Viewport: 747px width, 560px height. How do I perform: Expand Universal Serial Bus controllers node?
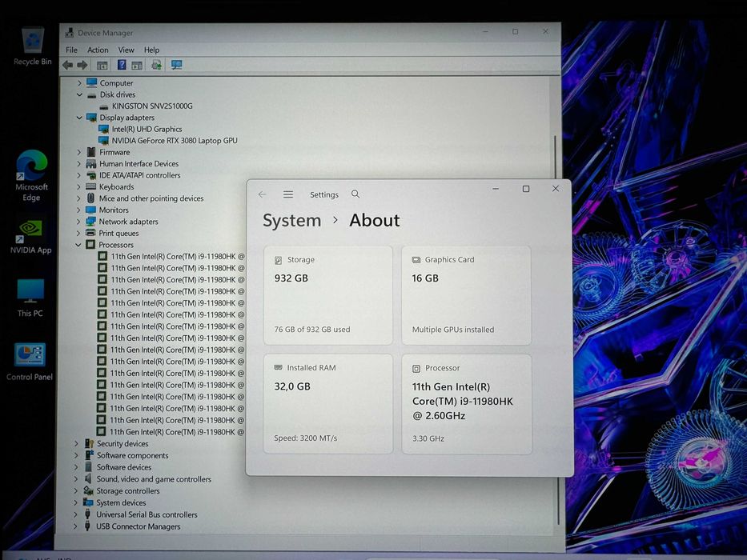pos(75,514)
